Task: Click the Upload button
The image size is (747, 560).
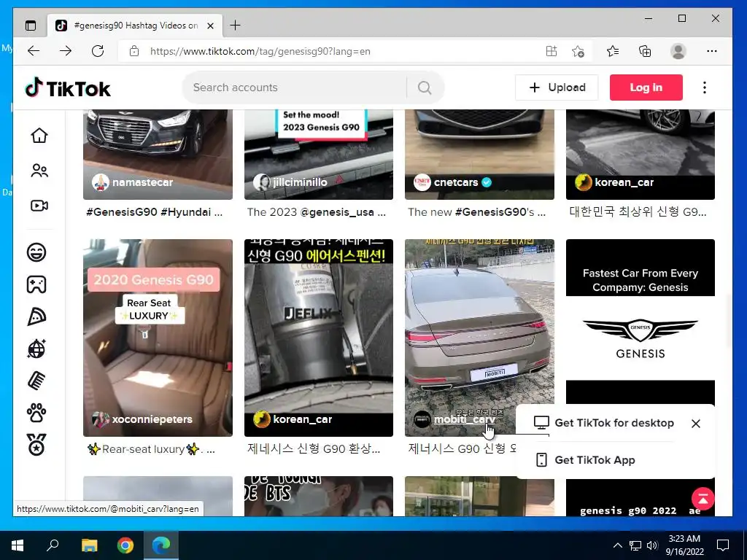Action: click(557, 87)
